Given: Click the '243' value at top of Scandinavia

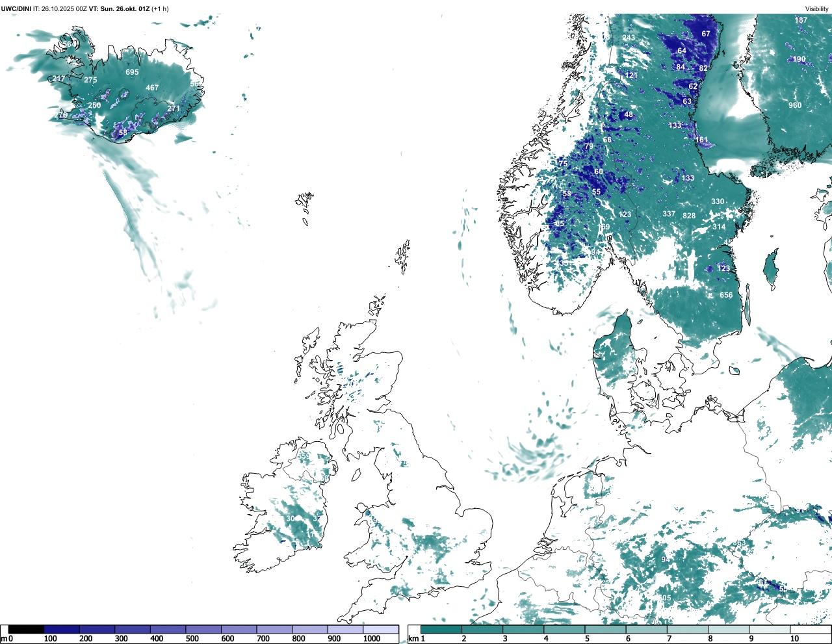Looking at the screenshot, I should point(629,38).
